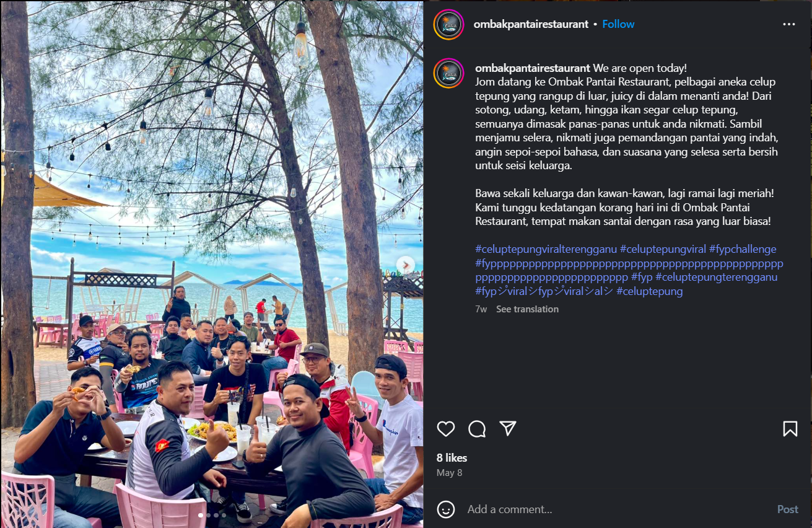Viewport: 812px width, 528px height.
Task: Open comments via the speech bubble icon
Action: pyautogui.click(x=477, y=429)
